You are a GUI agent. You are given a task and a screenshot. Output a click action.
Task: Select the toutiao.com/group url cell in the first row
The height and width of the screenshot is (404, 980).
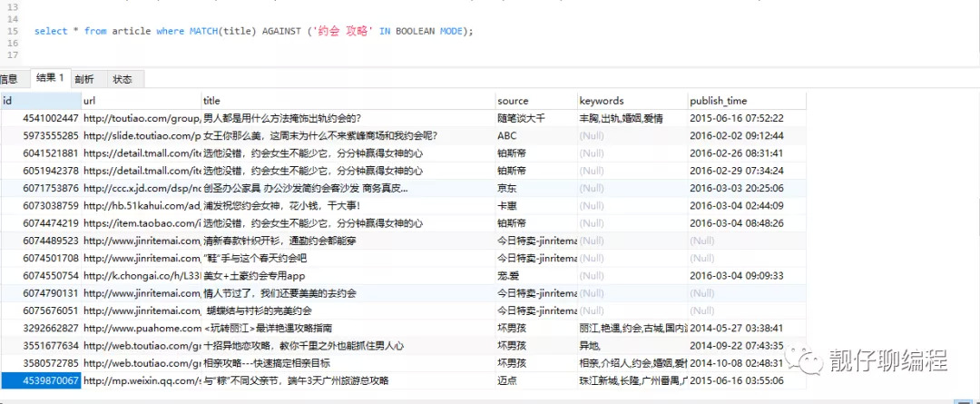click(141, 118)
